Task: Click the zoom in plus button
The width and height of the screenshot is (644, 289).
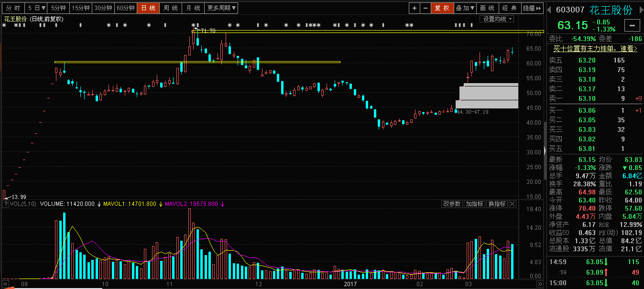Action: (414, 8)
